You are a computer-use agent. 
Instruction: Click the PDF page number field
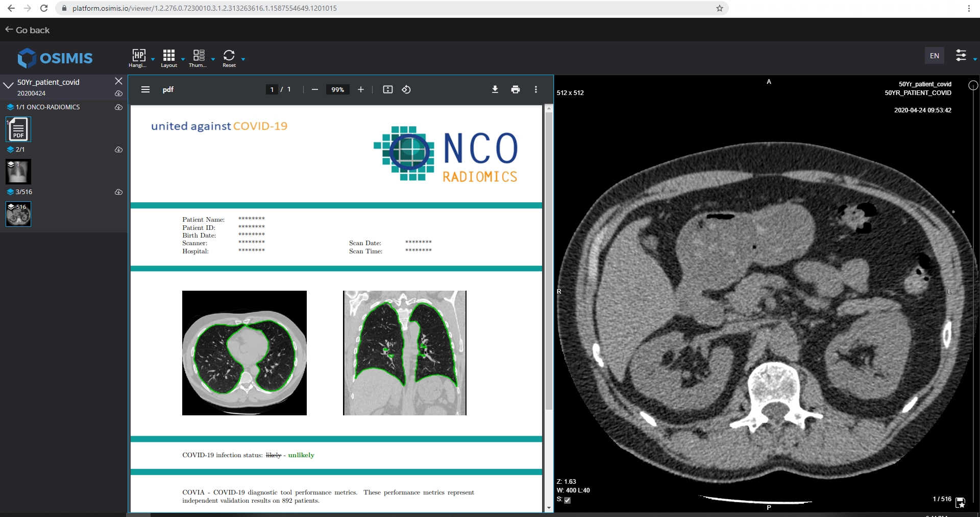(x=272, y=89)
